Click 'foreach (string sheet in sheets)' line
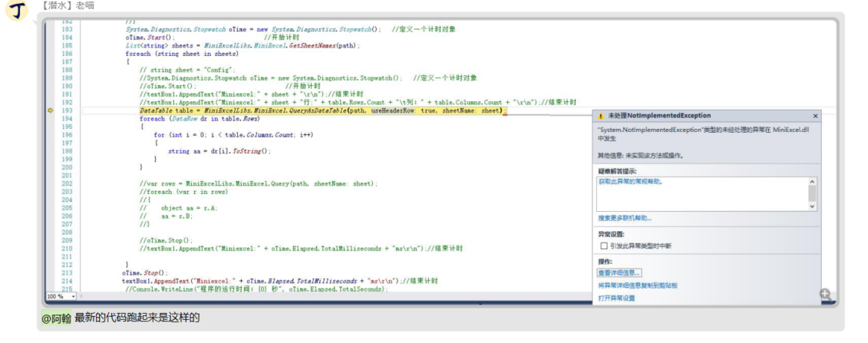Viewport: 868px width, 343px height. (x=182, y=54)
